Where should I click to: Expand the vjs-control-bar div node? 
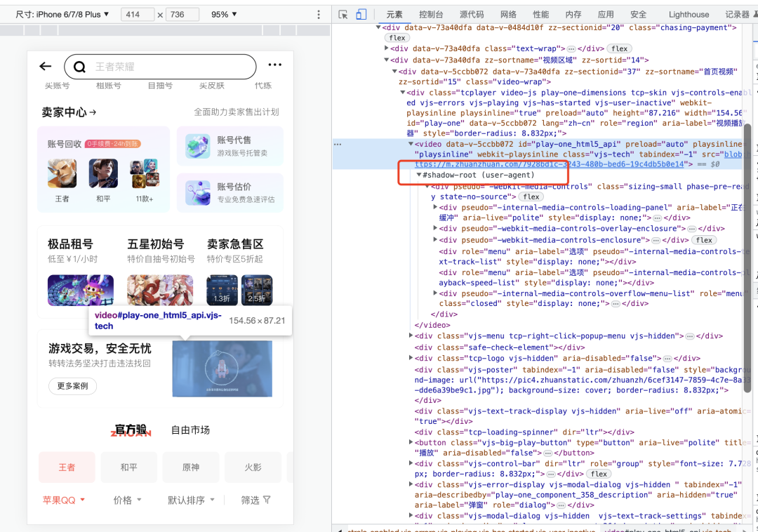coord(411,463)
